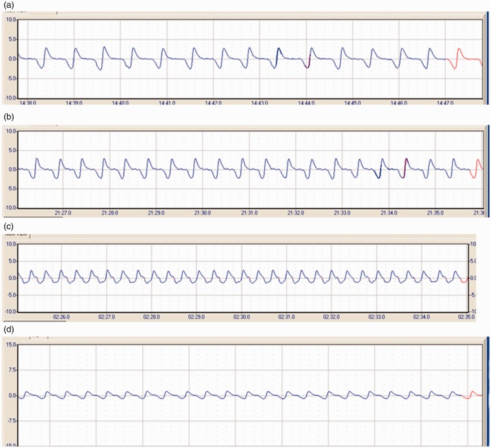
Task: Click the dark blue highlighted peak after 14:43.0
Action: click(279, 52)
